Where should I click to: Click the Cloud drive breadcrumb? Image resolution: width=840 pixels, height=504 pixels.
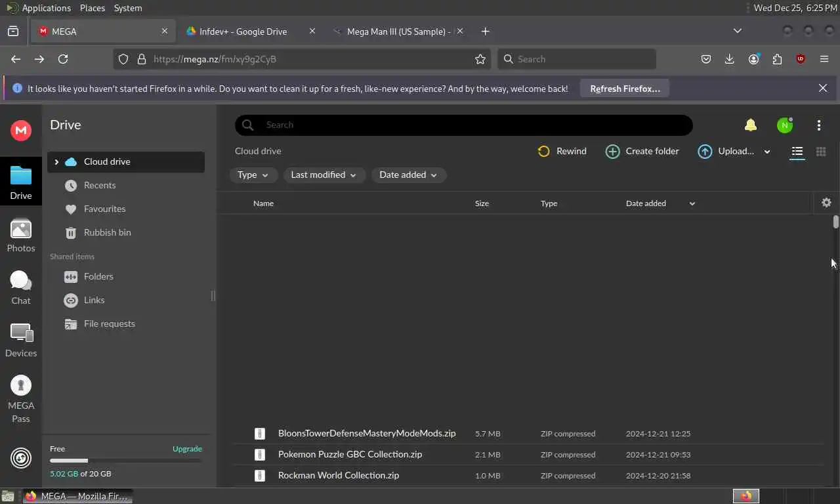point(258,151)
